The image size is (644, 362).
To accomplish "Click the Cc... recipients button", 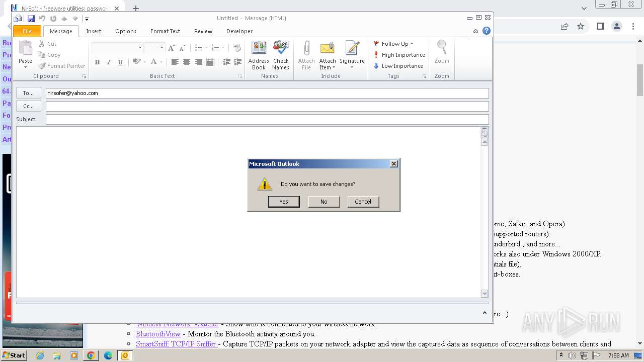I will tap(28, 106).
